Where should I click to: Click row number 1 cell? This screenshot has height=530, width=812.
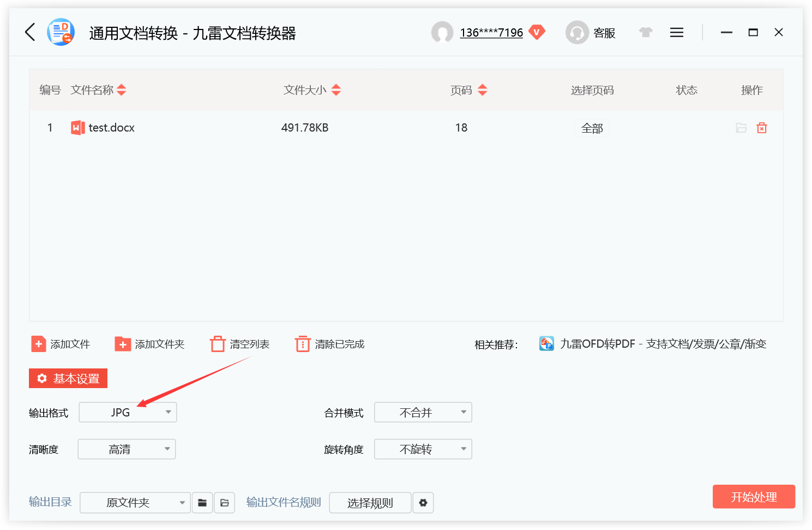coord(50,128)
